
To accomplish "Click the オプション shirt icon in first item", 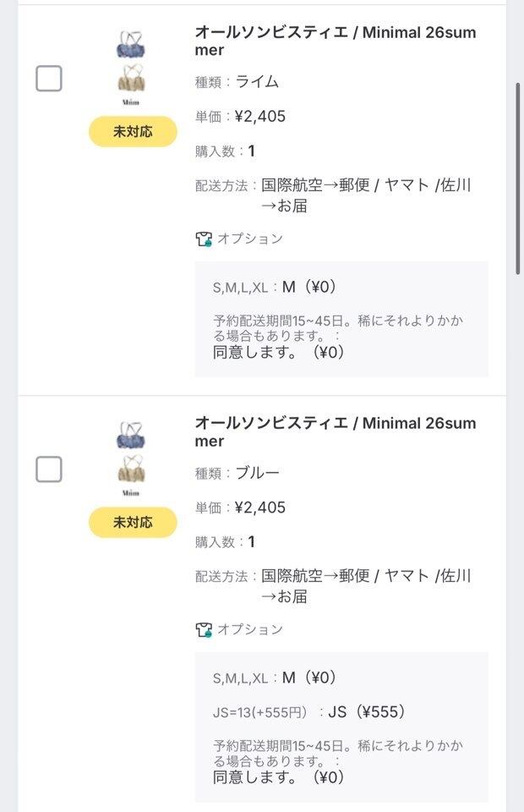I will tap(204, 239).
